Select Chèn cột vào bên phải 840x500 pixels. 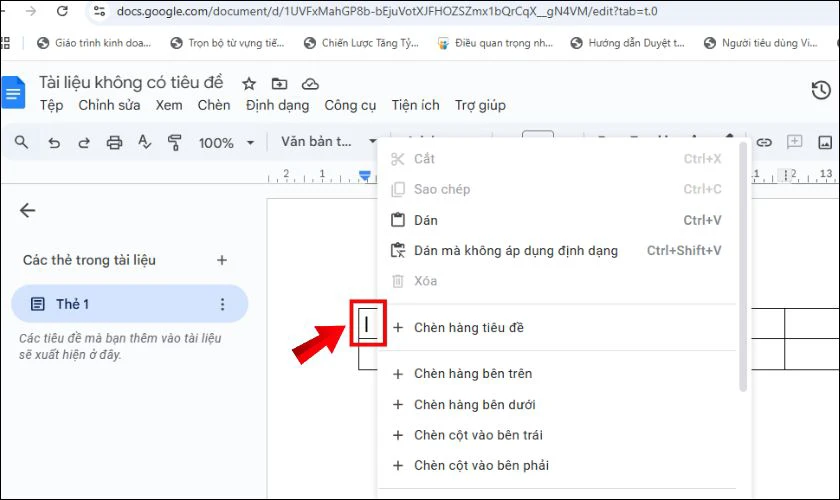[557, 466]
